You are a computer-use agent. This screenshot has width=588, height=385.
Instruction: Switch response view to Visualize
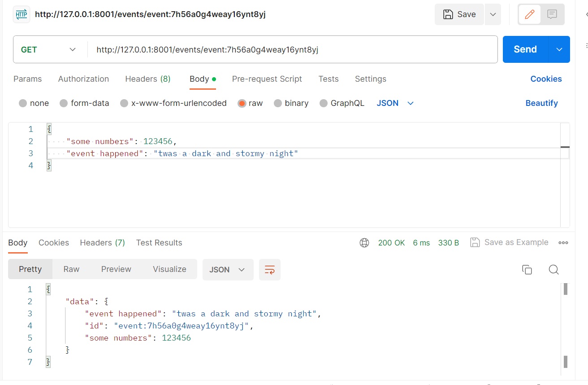[169, 269]
